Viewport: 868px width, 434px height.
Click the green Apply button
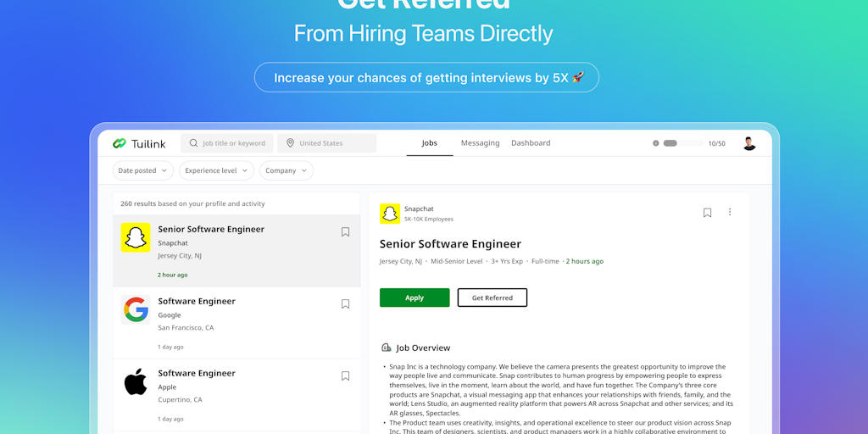[x=415, y=298]
